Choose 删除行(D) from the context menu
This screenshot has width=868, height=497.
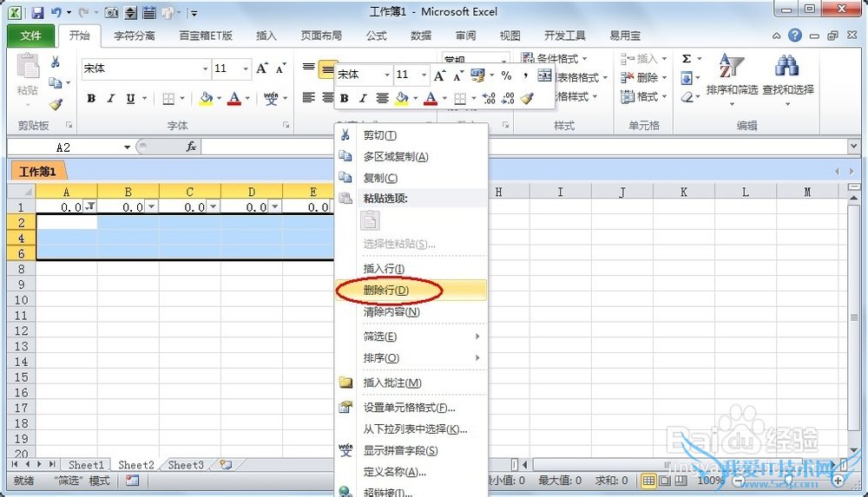(411, 290)
